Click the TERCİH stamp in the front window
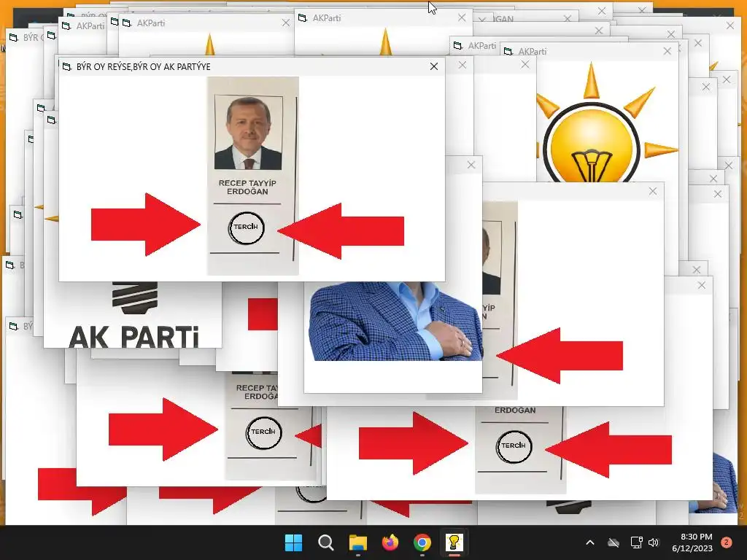 pos(246,227)
